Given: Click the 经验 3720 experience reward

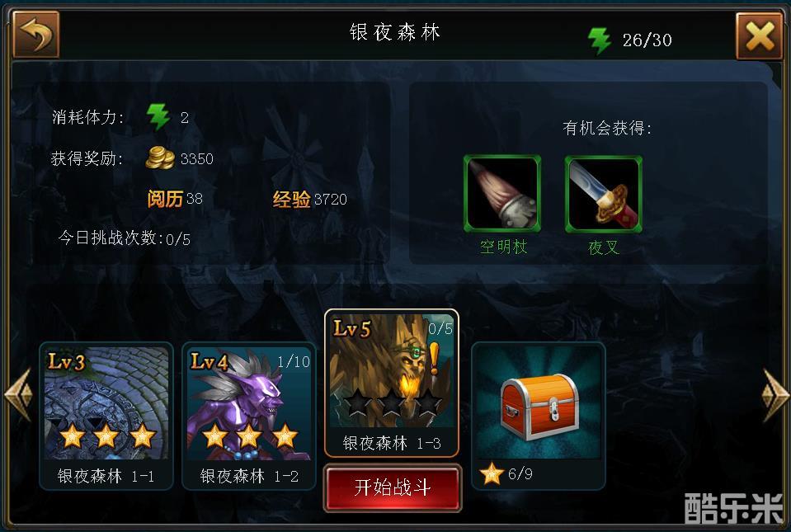Looking at the screenshot, I should point(310,199).
